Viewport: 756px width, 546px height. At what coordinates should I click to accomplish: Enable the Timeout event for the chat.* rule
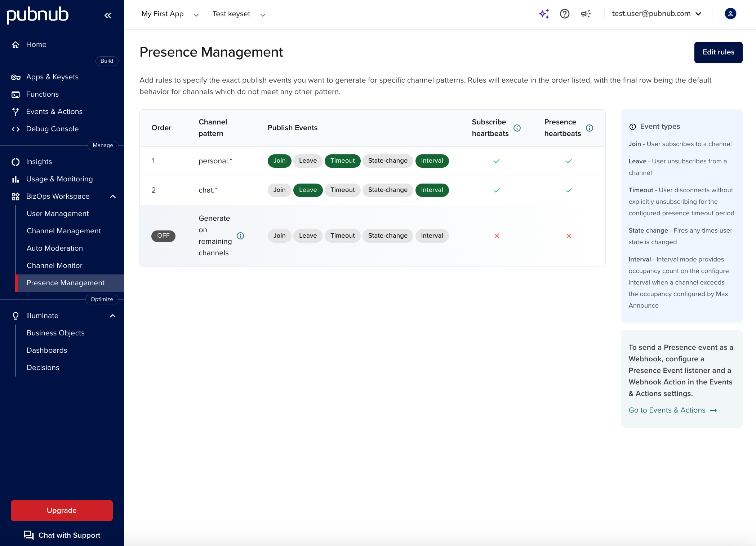point(342,190)
